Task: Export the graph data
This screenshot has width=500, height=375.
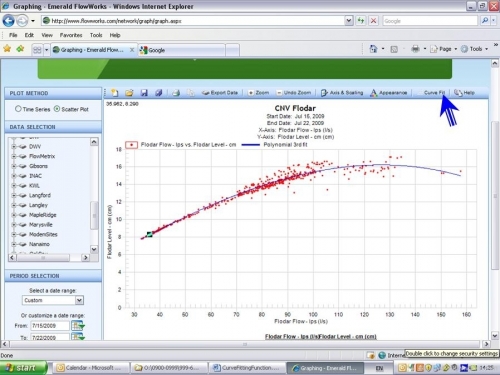Action: 220,93
